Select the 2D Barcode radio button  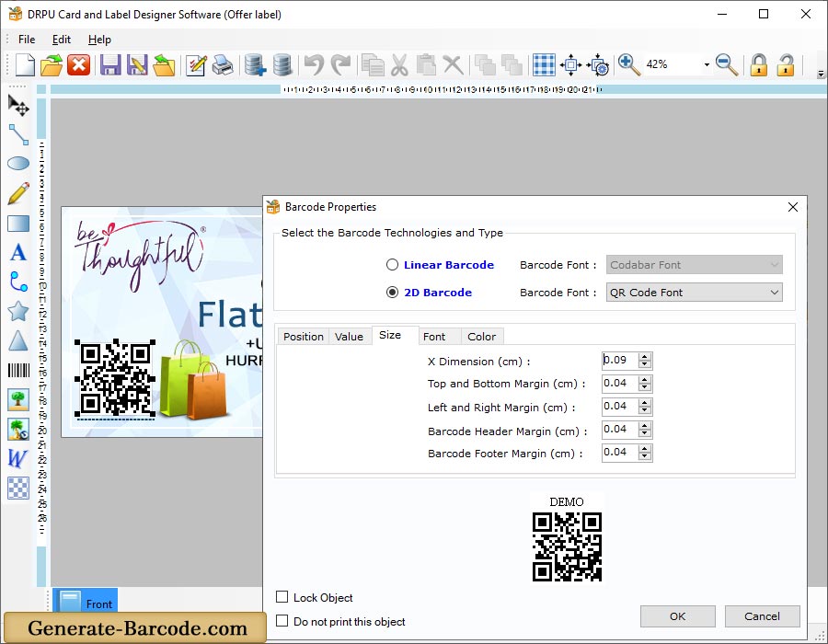392,293
